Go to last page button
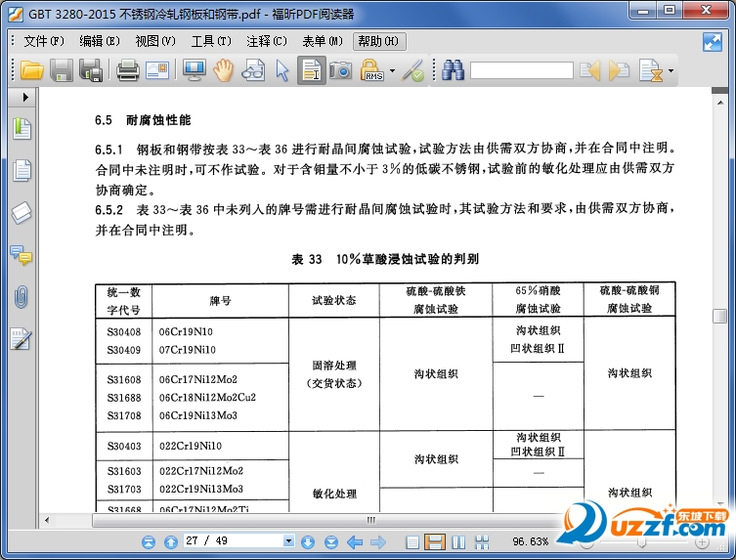 click(x=331, y=542)
